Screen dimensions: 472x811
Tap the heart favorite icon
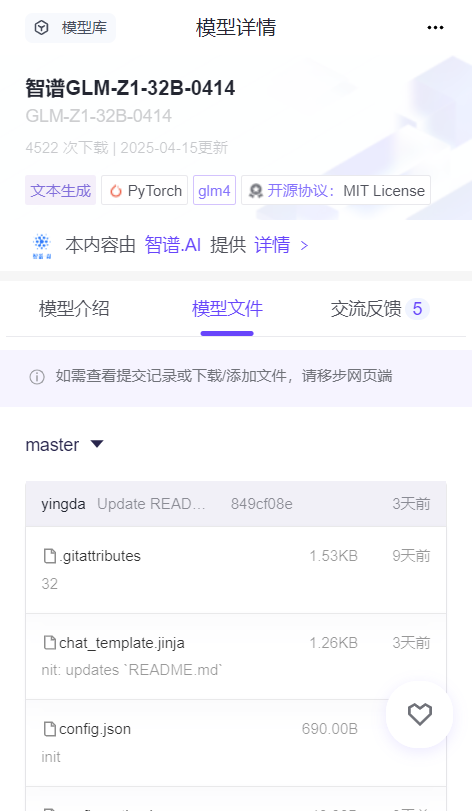click(419, 714)
